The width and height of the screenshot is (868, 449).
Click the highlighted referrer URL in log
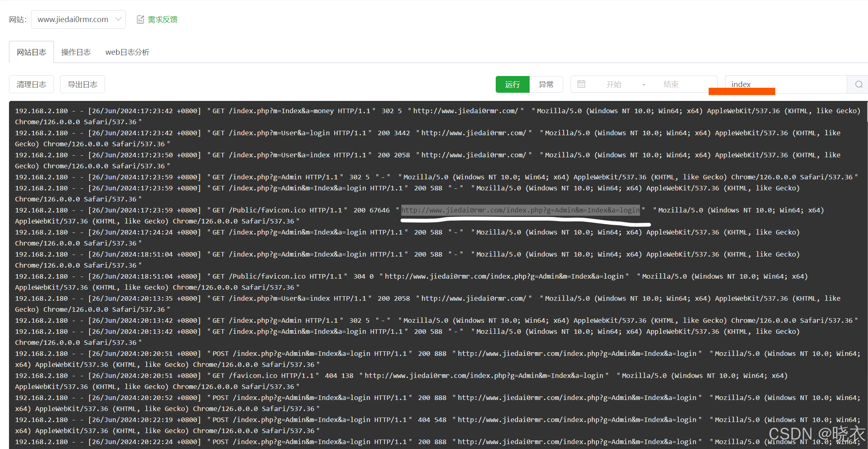520,210
